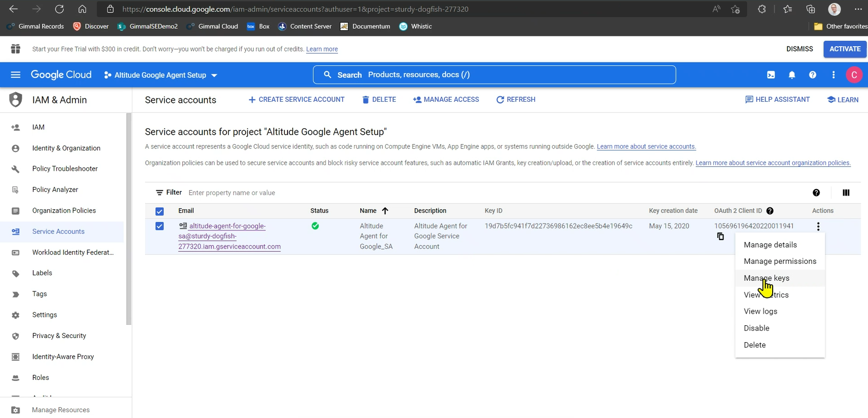Choose Disable in the actions menu
The image size is (868, 418).
[x=756, y=328]
